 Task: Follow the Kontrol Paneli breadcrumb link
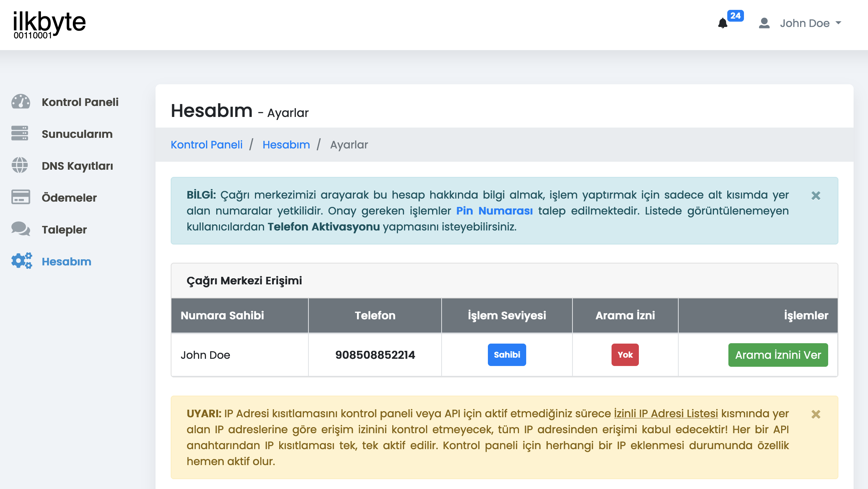tap(206, 145)
